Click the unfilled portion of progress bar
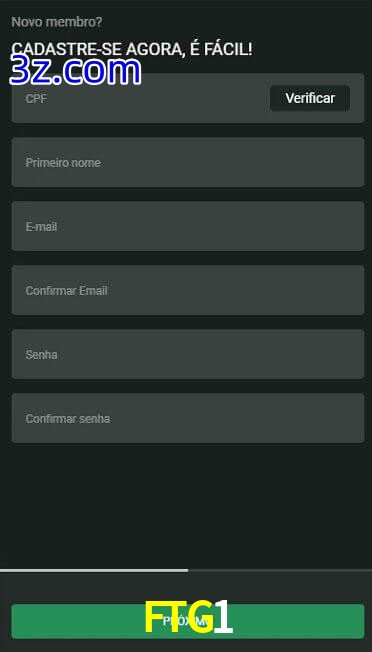 coord(280,570)
